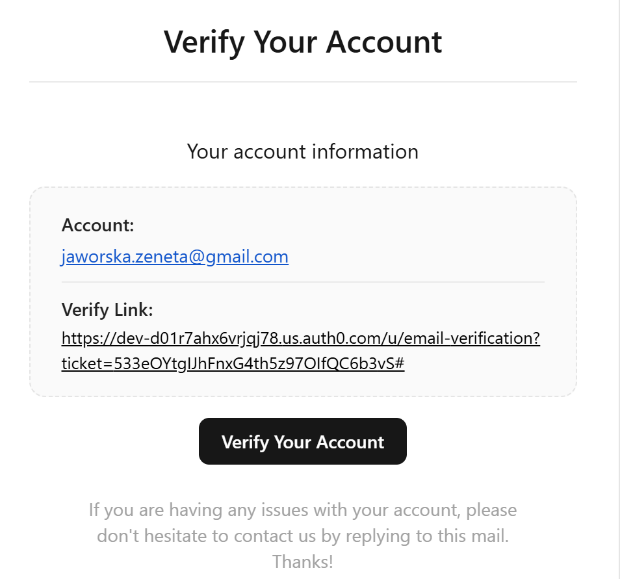Click the don't hesitate to contact us line
Viewport: 620px width, 579px height.
302,536
